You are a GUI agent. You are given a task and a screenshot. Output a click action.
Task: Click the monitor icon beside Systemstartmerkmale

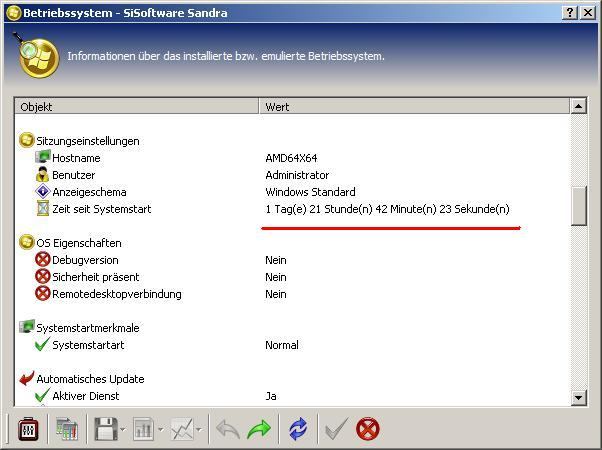click(27, 327)
